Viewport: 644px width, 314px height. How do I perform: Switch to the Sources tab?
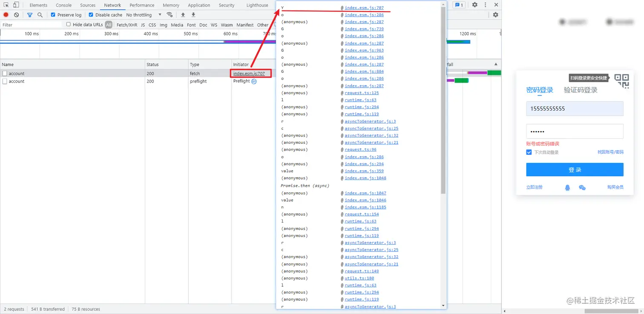pos(88,5)
